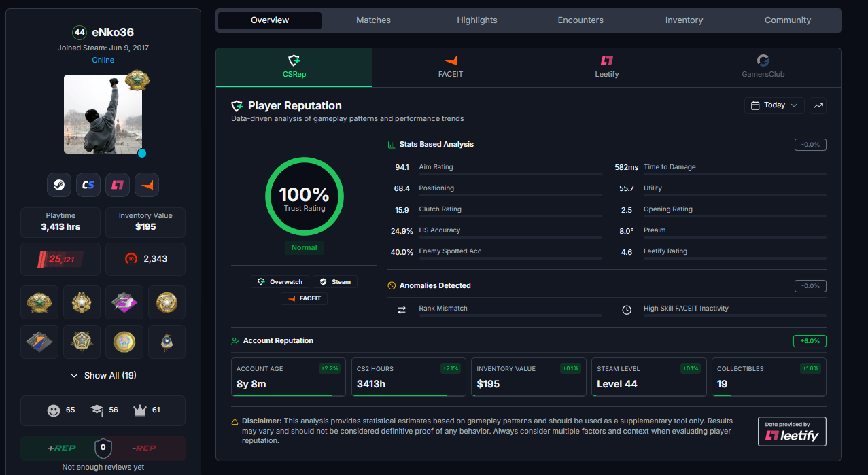868x475 pixels.
Task: Click the Account Reputation person icon
Action: (235, 341)
